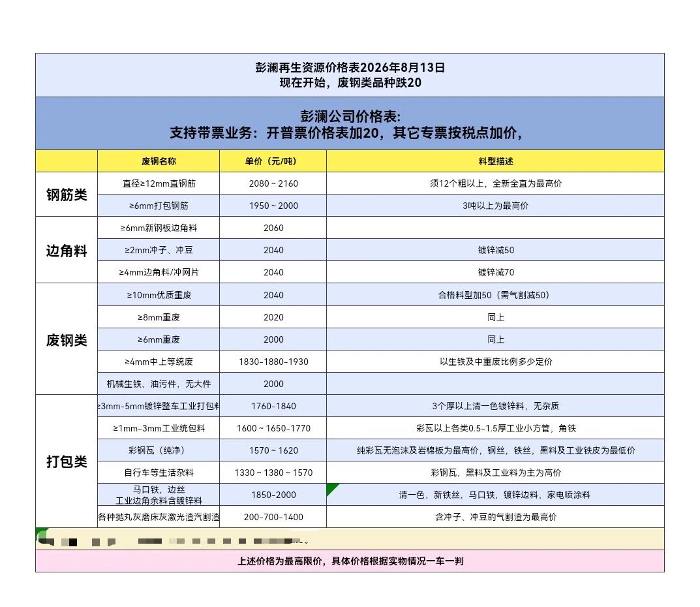Screen dimensions: 700x607
Task: Click the cell ≥6mm打包钢筋
Action: click(x=159, y=206)
